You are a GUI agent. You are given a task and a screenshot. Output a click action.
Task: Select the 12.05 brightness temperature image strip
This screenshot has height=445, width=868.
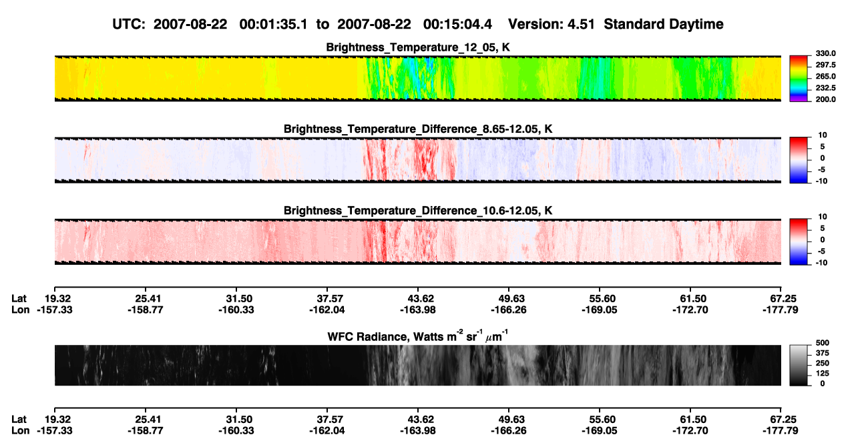coord(418,78)
